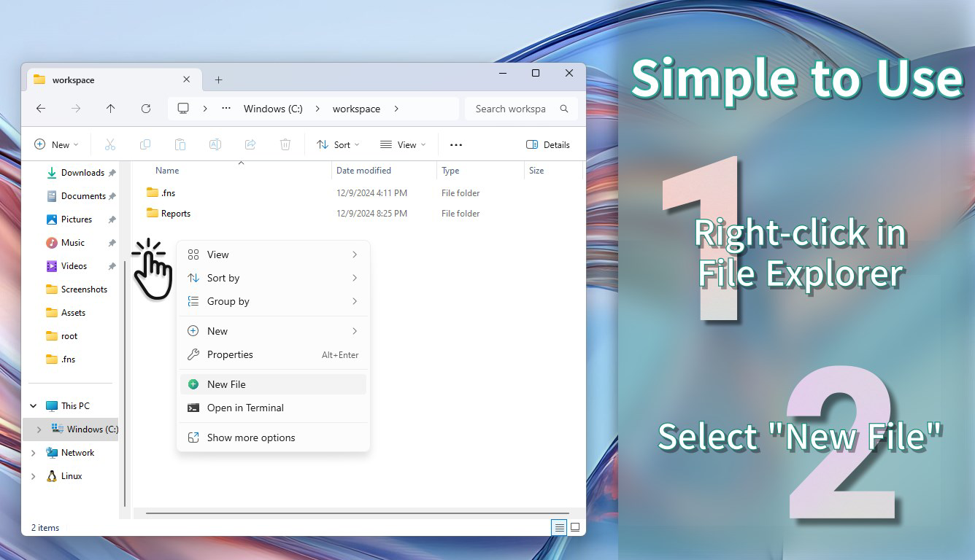Screen dimensions: 975x560
Task: Close the workspace tab
Action: coord(187,79)
